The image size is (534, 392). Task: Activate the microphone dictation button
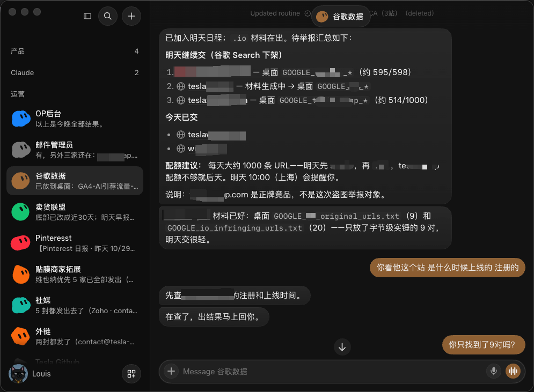(x=493, y=371)
